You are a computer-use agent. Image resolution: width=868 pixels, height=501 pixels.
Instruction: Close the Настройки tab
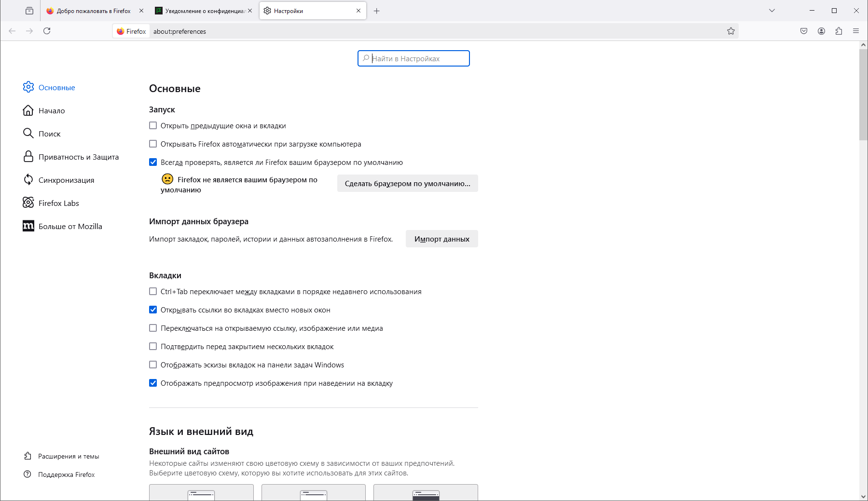click(x=358, y=11)
